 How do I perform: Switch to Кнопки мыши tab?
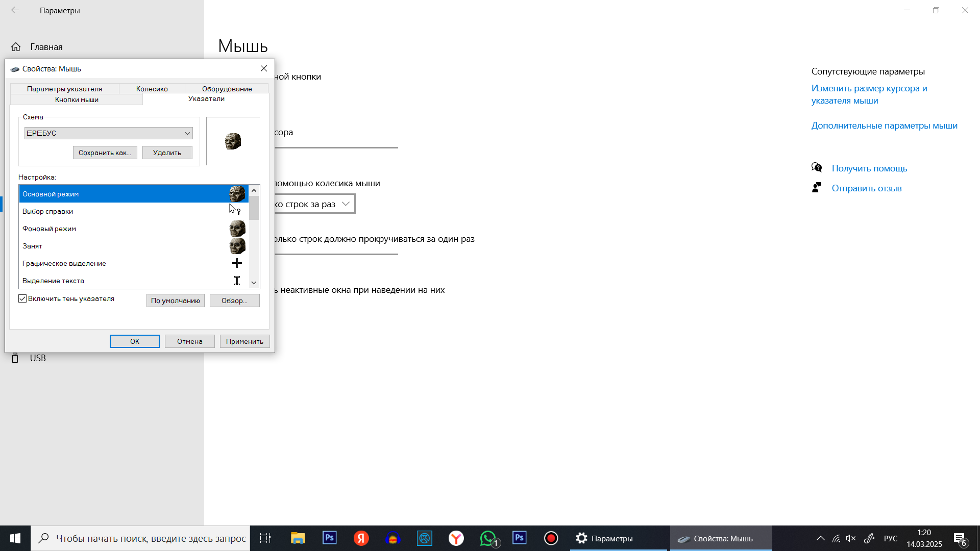point(77,99)
